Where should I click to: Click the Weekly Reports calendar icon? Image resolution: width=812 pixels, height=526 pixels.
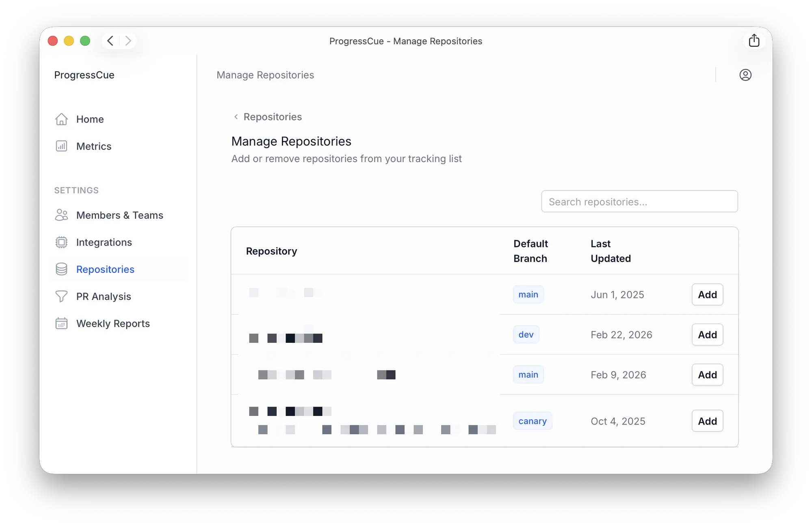pos(61,323)
